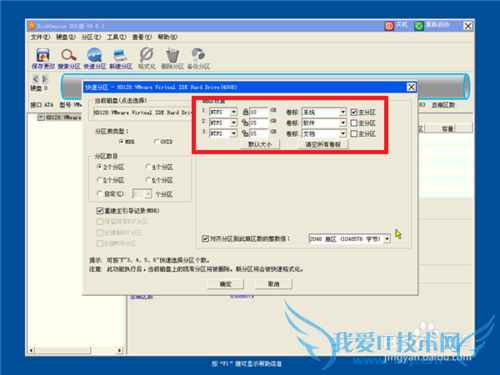Click the current disk selector field HD128

(x=143, y=113)
